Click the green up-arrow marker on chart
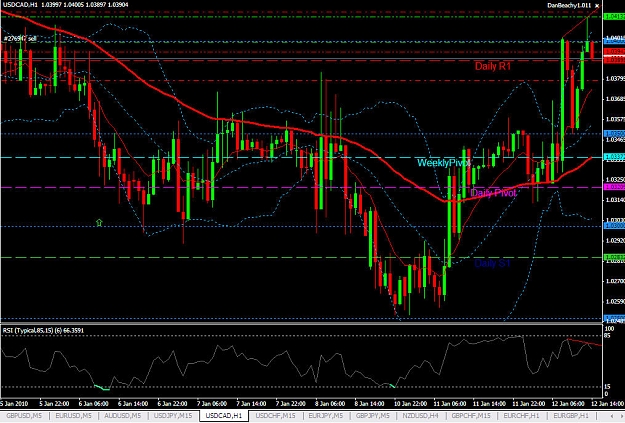The width and height of the screenshot is (625, 423). tap(99, 222)
